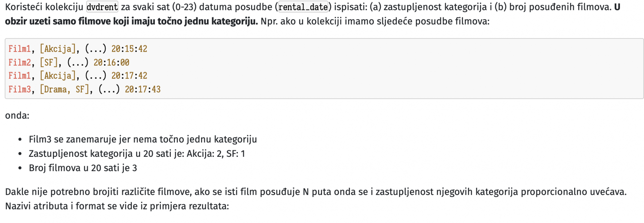Image resolution: width=644 pixels, height=223 pixels.
Task: Click the timestamp 20:17:43 in code block
Action: tap(143, 89)
